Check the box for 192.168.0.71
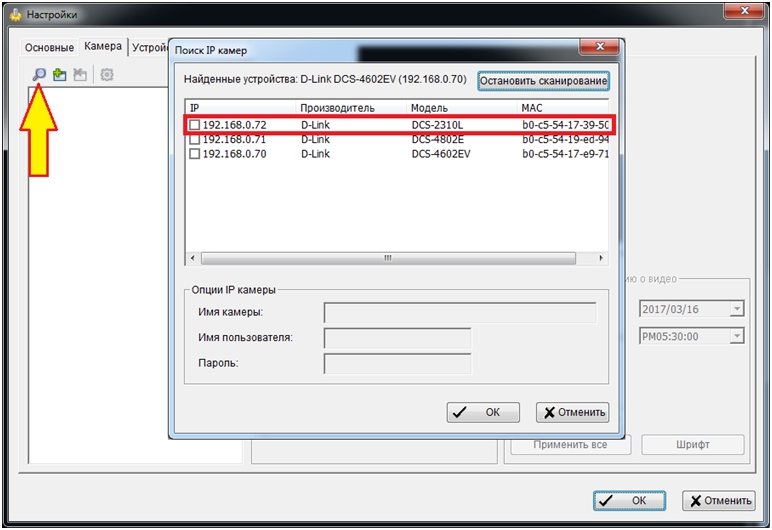 coord(195,140)
